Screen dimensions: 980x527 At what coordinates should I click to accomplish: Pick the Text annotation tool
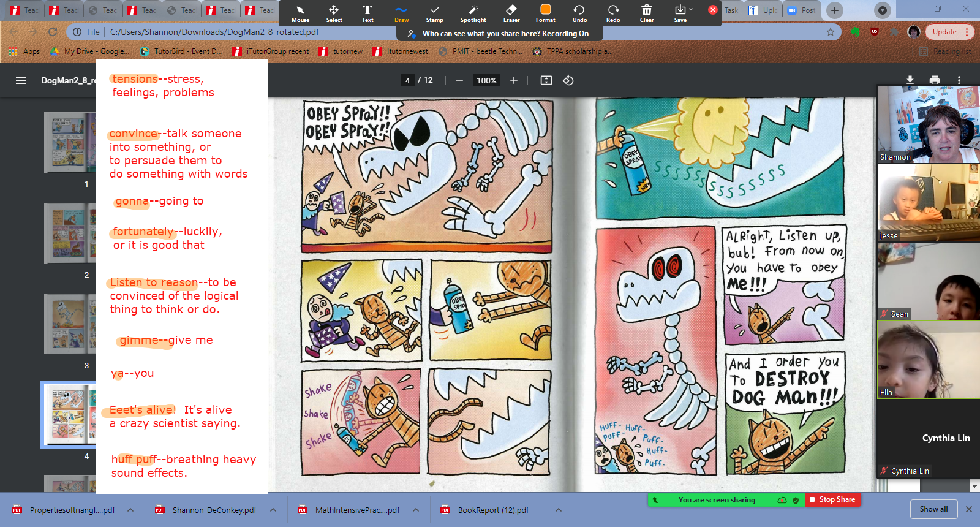(367, 13)
